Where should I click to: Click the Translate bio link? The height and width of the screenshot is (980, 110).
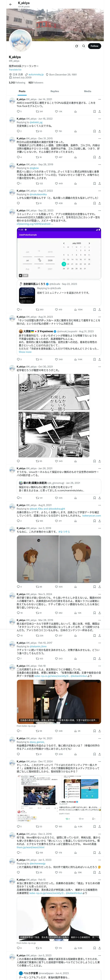click(x=15, y=70)
